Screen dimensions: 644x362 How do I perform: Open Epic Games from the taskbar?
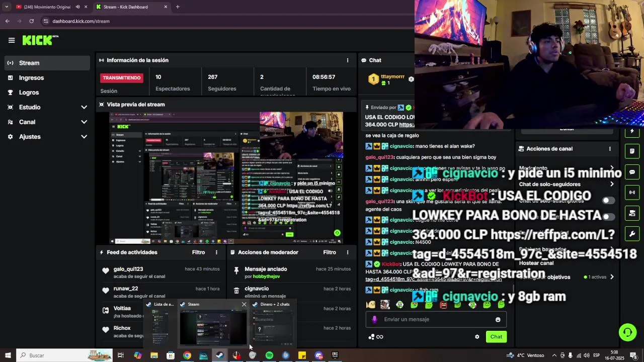(335, 355)
